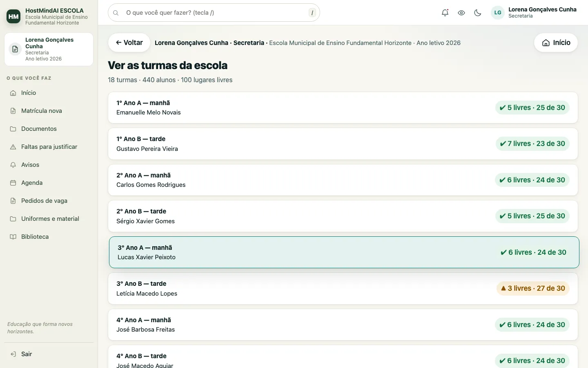Viewport: 588px width, 368px height.
Task: Open the 3º Ano A — manhã class
Action: [x=344, y=252]
